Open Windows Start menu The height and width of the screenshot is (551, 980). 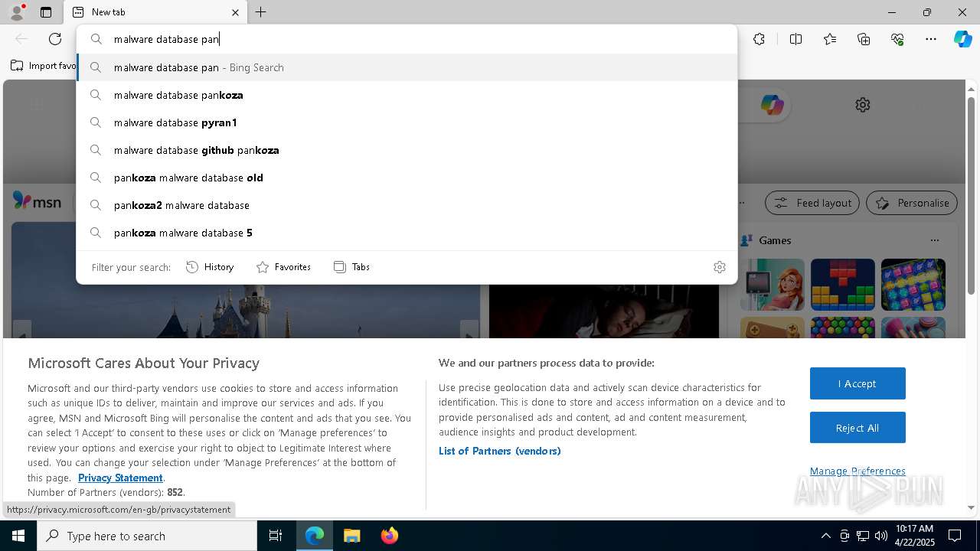tap(18, 536)
